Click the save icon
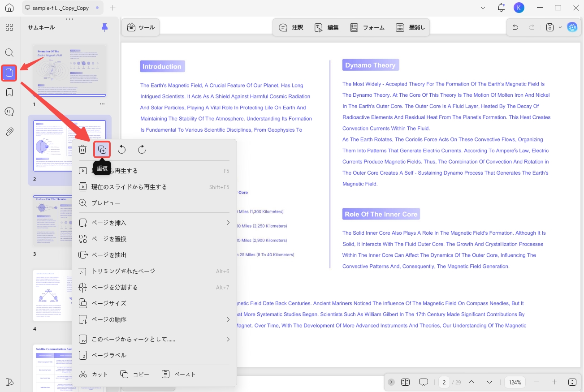This screenshot has width=584, height=392. [x=550, y=27]
